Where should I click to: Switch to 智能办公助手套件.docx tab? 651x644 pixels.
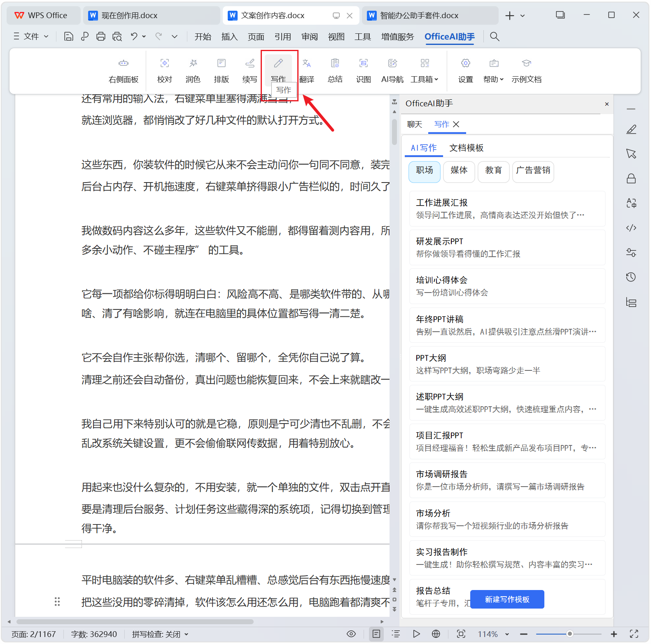[430, 16]
